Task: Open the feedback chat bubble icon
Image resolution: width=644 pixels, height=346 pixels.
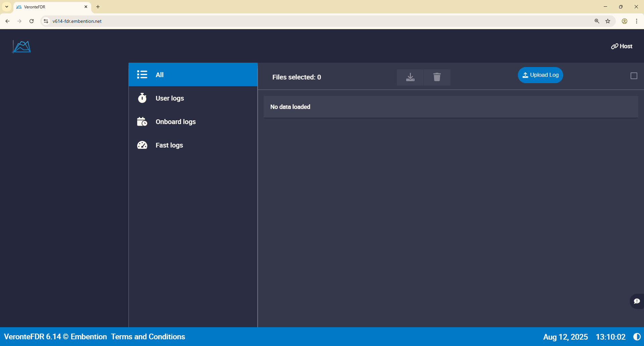Action: tap(637, 301)
